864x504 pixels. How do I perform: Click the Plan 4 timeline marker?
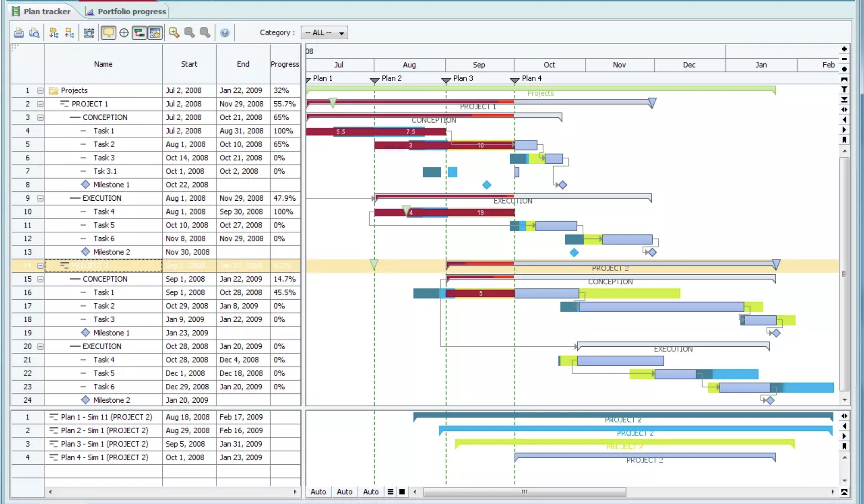pos(526,79)
